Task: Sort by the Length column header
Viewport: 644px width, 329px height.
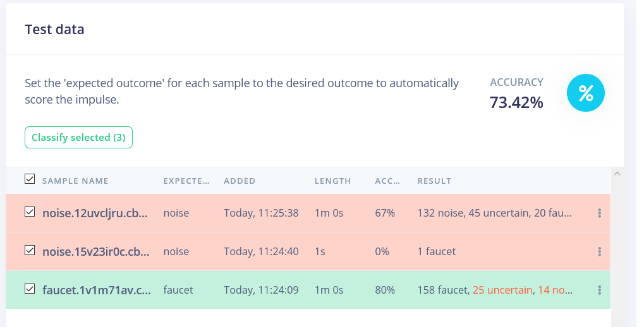Action: [x=332, y=181]
